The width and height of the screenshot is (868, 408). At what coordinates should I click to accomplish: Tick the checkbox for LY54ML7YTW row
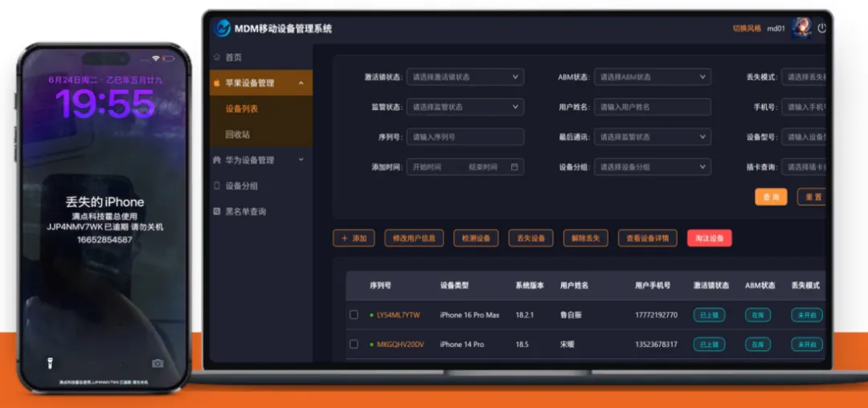pos(354,315)
